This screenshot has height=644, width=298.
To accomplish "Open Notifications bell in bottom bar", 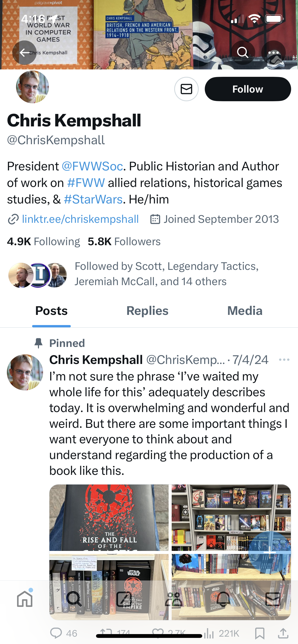I will [x=223, y=599].
